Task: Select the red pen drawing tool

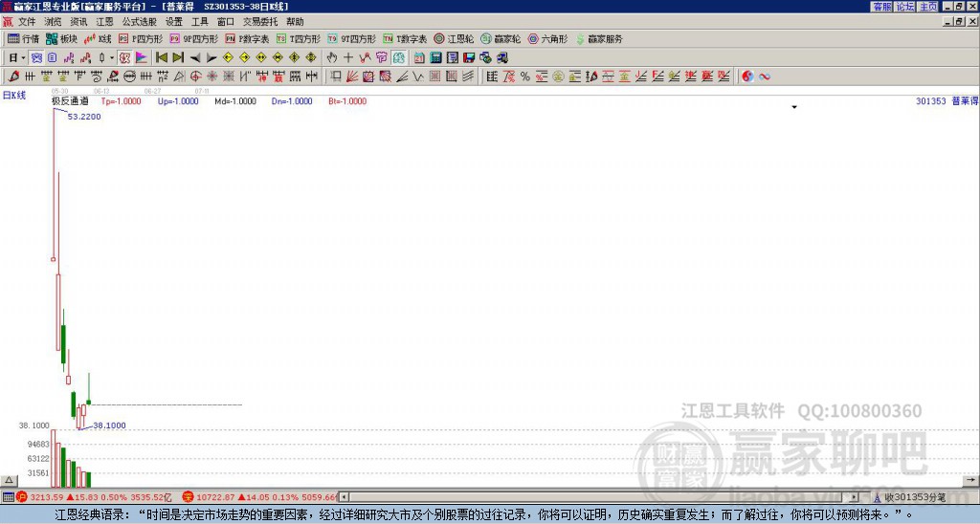Action: [x=13, y=76]
